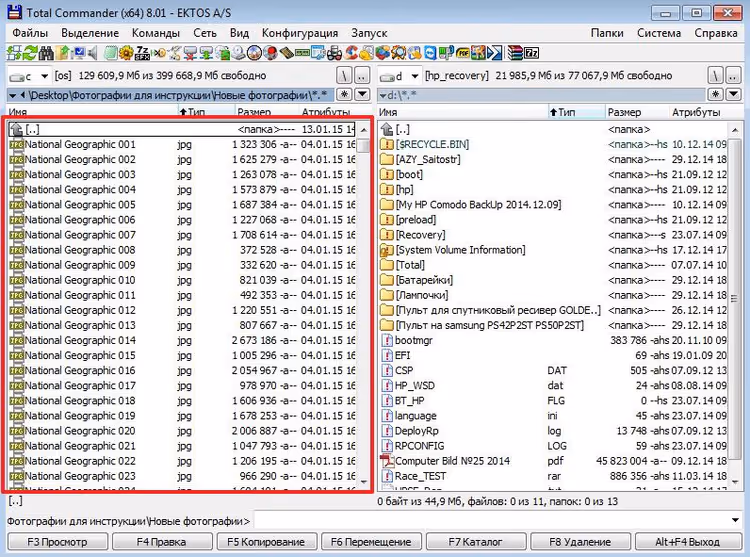Select National Geographic 001 file
This screenshot has height=557, width=750.
182,144
